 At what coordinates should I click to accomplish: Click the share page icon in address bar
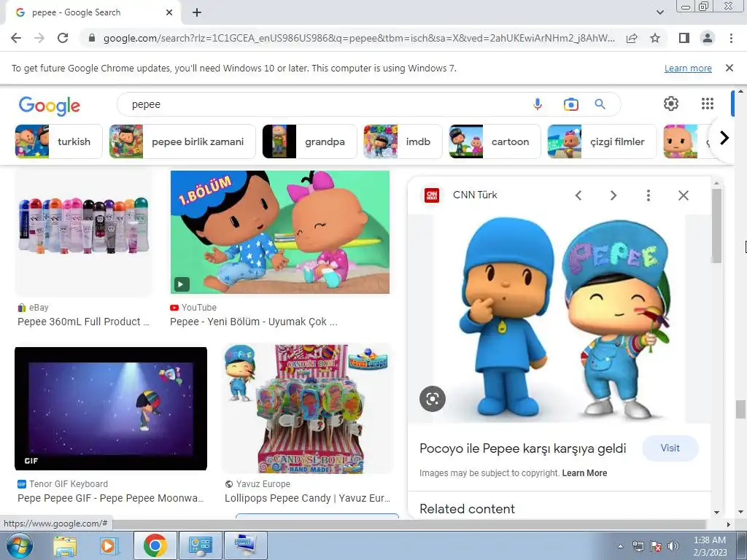click(632, 38)
